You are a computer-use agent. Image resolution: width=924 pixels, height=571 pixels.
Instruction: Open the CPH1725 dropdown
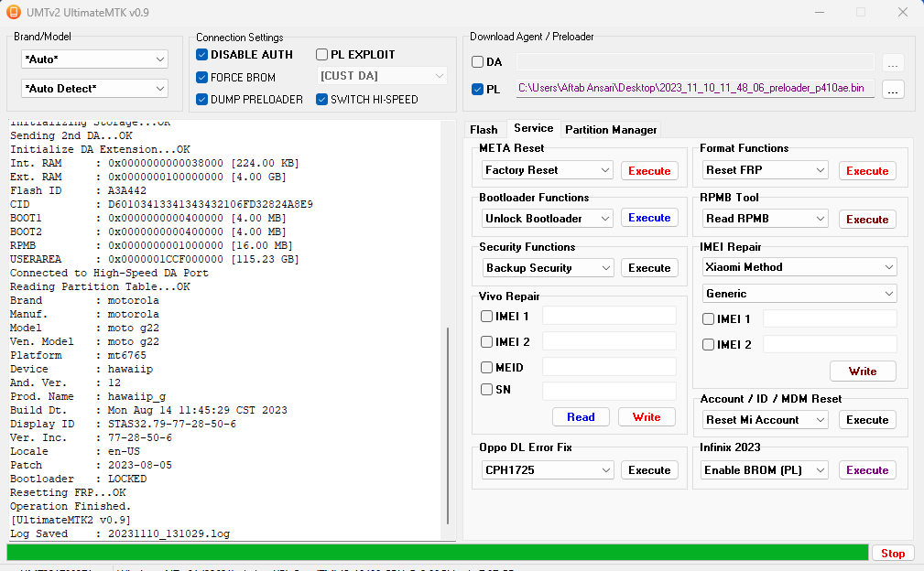548,470
